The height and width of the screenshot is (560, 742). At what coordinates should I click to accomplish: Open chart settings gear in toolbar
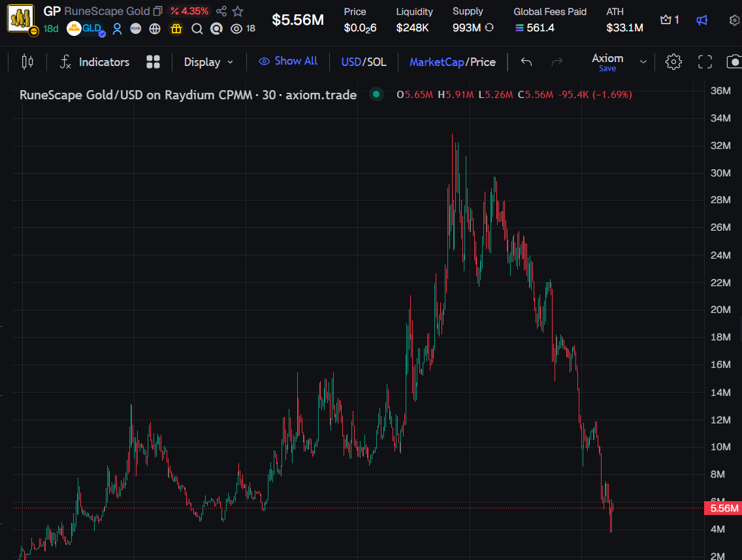pyautogui.click(x=673, y=62)
